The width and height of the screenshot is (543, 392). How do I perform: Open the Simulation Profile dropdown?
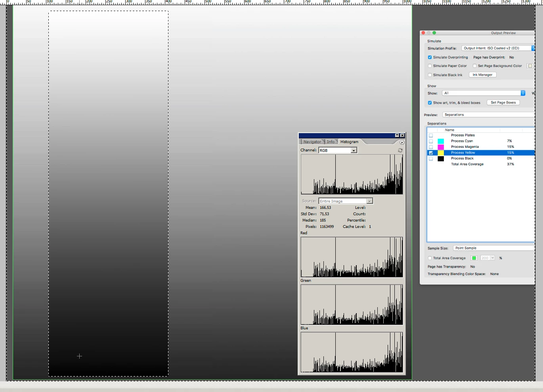(x=498, y=48)
